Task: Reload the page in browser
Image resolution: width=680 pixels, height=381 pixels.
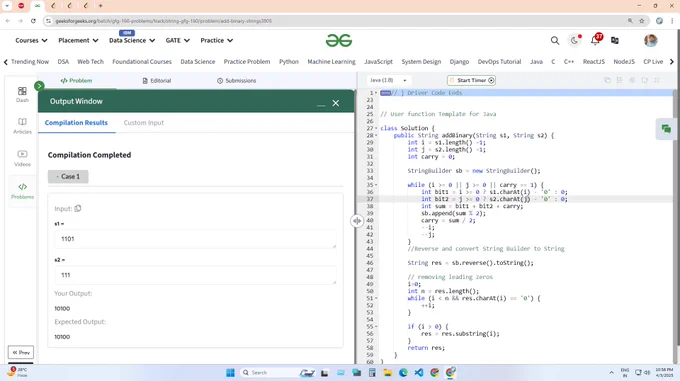Action: (33, 21)
